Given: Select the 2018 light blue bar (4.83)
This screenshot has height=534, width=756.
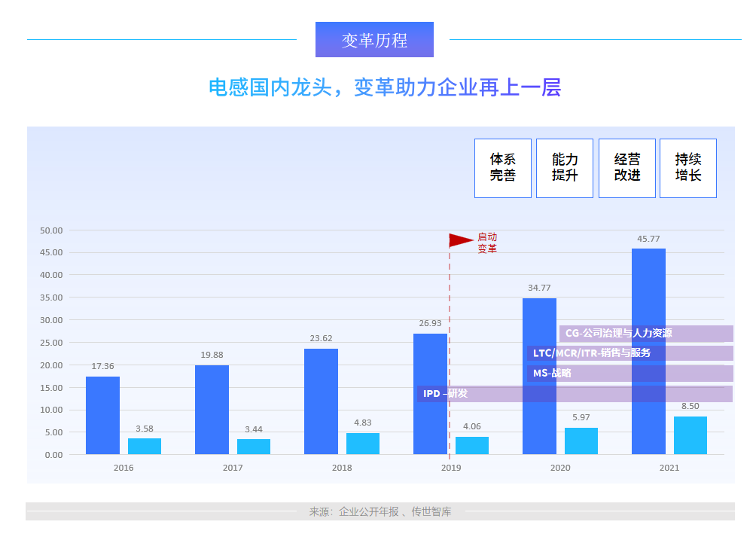Looking at the screenshot, I should coord(362,444).
